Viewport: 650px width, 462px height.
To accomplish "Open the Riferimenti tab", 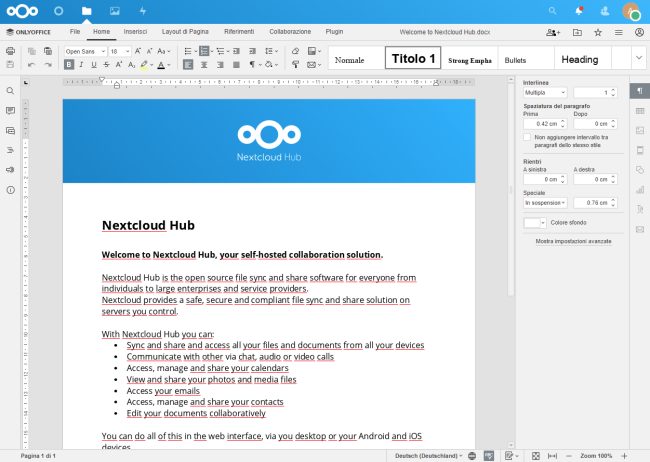I will pos(239,32).
